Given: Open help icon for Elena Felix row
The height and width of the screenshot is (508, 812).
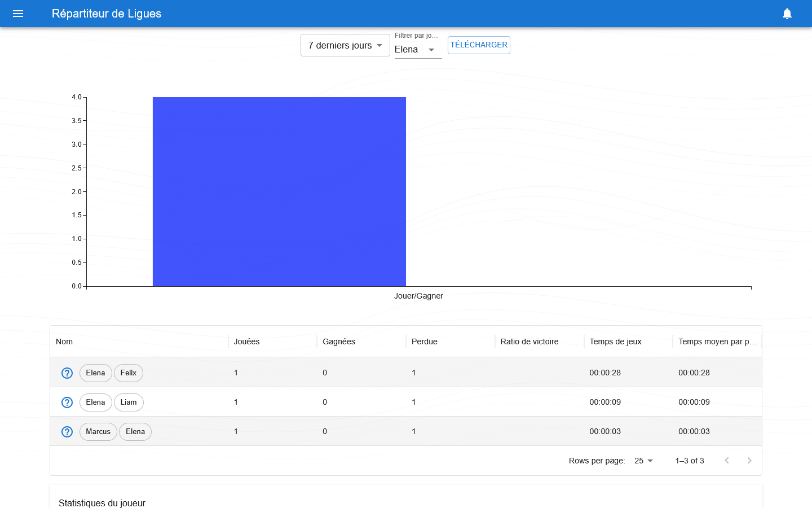Looking at the screenshot, I should point(67,373).
